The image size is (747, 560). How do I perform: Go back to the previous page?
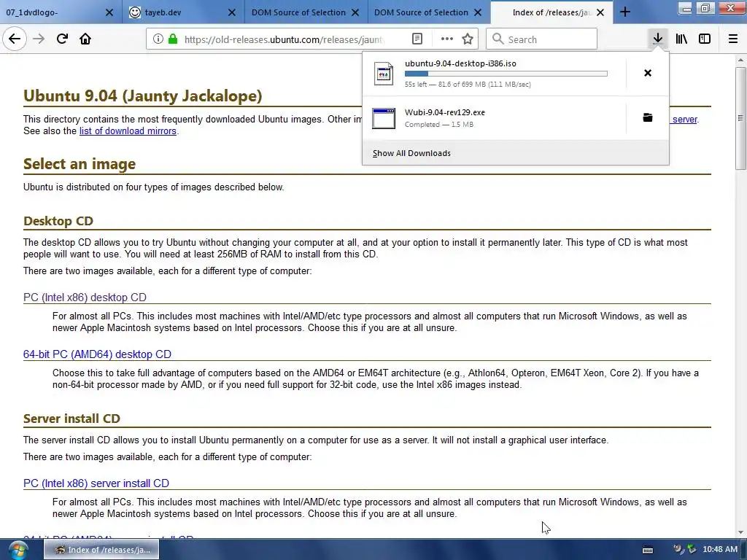pyautogui.click(x=15, y=39)
